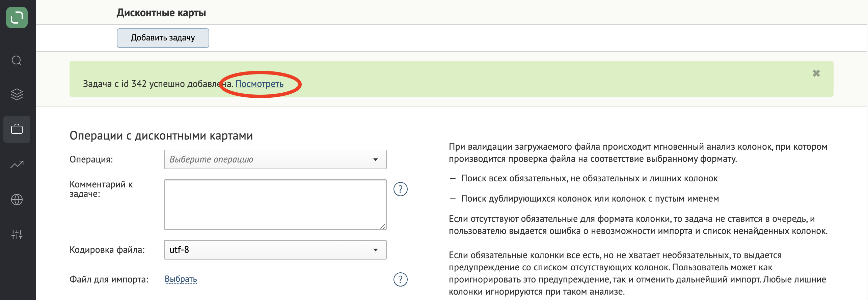Click the green app logo icon
Viewport: 868px width, 300px height.
coord(17,18)
